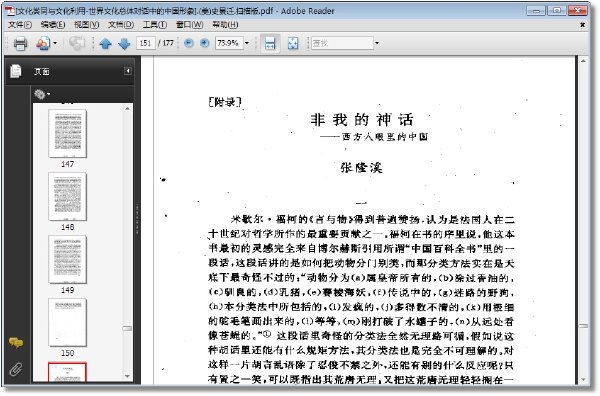600x396 pixels.
Task: Close the document with menu bar X
Action: pyautogui.click(x=582, y=25)
